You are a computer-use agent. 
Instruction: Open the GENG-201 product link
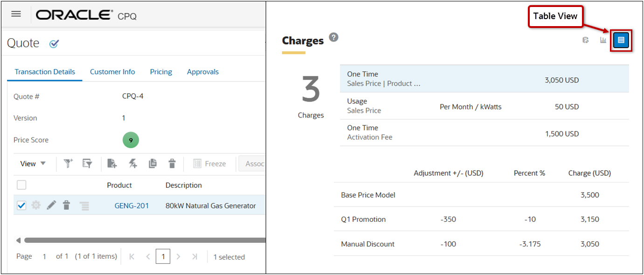(132, 206)
